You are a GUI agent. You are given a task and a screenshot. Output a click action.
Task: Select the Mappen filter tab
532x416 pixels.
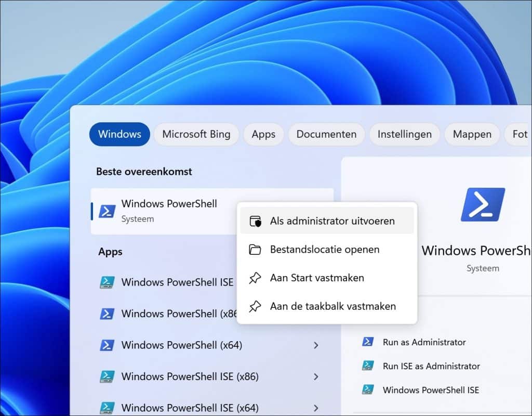(472, 134)
